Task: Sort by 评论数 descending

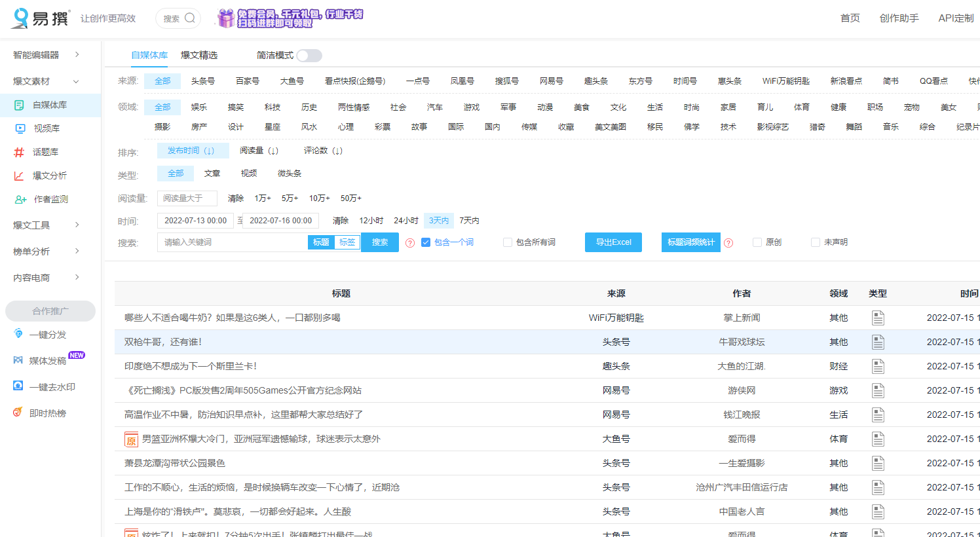Action: [324, 151]
